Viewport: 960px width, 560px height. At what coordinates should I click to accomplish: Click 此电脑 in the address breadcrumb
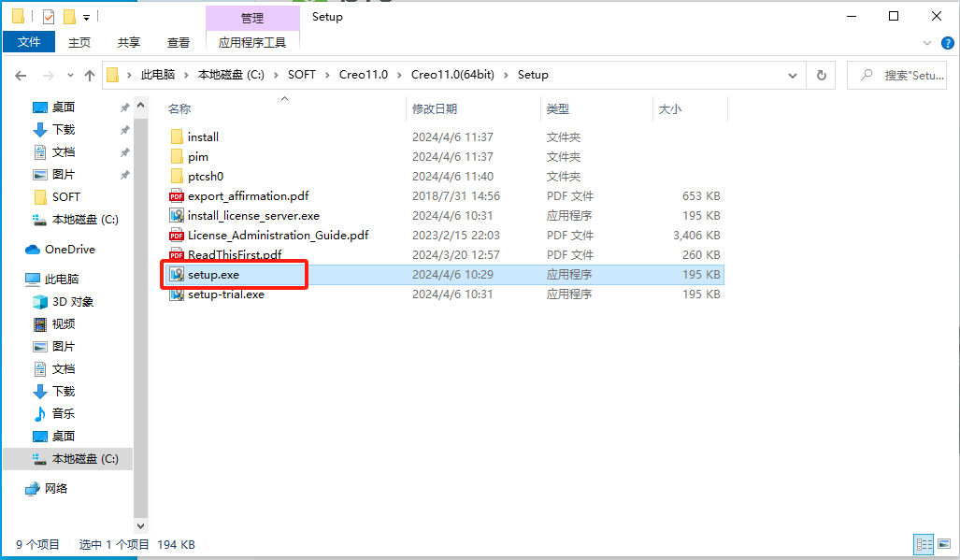(x=158, y=75)
